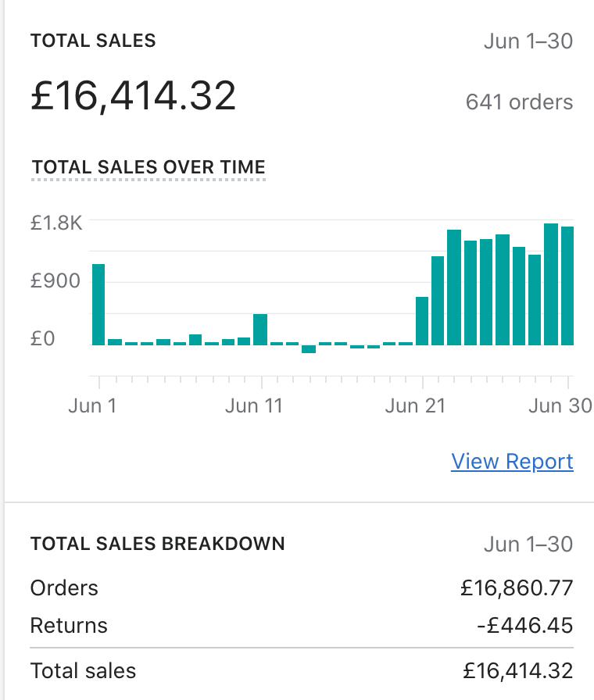Click the Orders amount £16,860.77
This screenshot has height=700, width=594.
(x=517, y=588)
